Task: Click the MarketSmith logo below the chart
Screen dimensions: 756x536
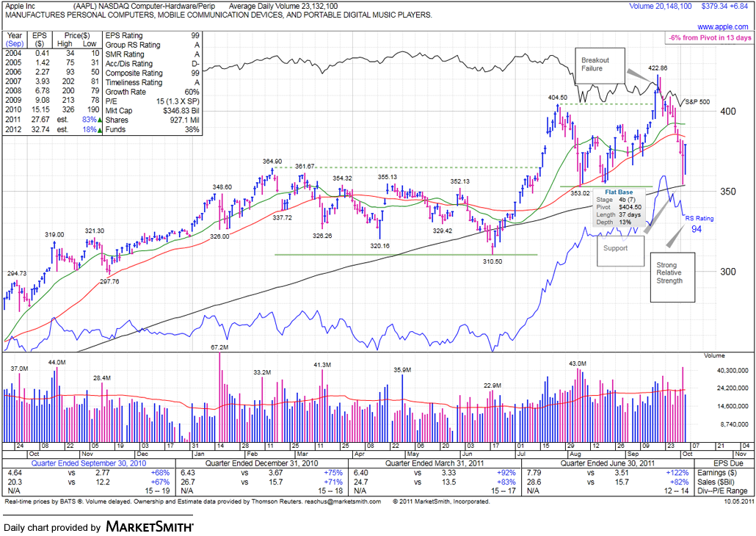Action: point(150,526)
